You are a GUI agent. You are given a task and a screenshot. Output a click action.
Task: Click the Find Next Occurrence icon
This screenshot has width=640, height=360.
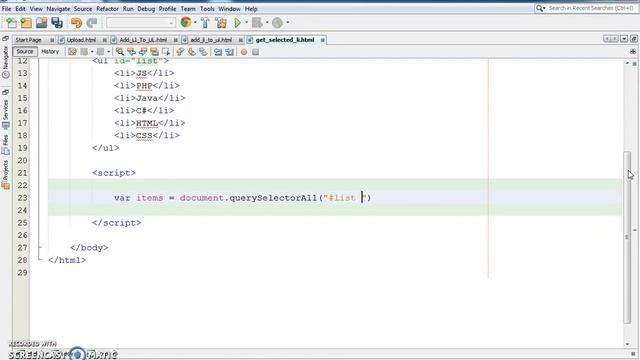(142, 52)
